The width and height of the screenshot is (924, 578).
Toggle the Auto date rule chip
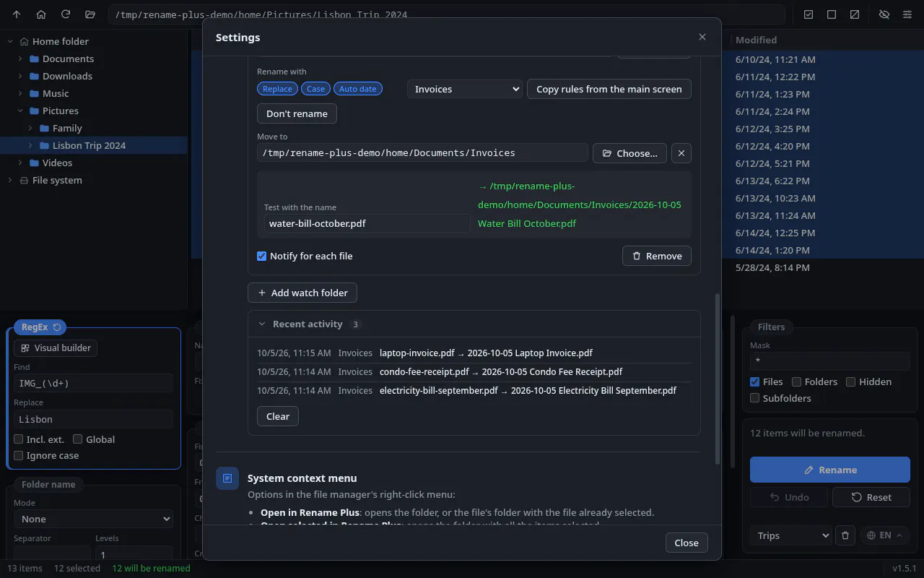point(358,89)
